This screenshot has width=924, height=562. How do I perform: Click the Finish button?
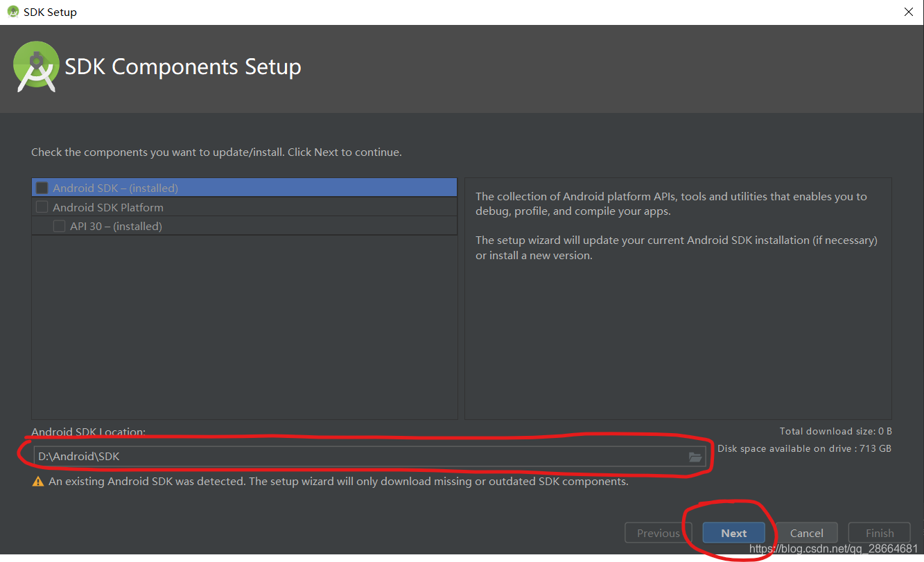[x=880, y=533]
